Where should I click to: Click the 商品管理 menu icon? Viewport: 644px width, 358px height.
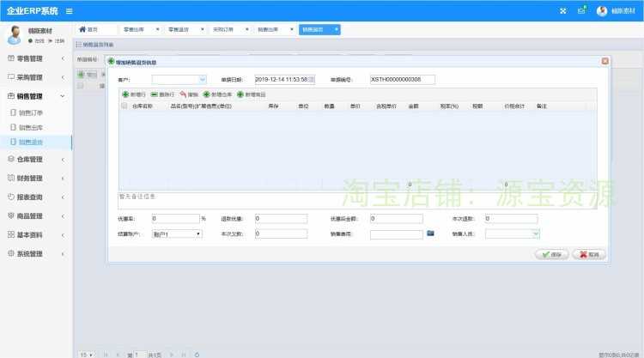point(11,215)
